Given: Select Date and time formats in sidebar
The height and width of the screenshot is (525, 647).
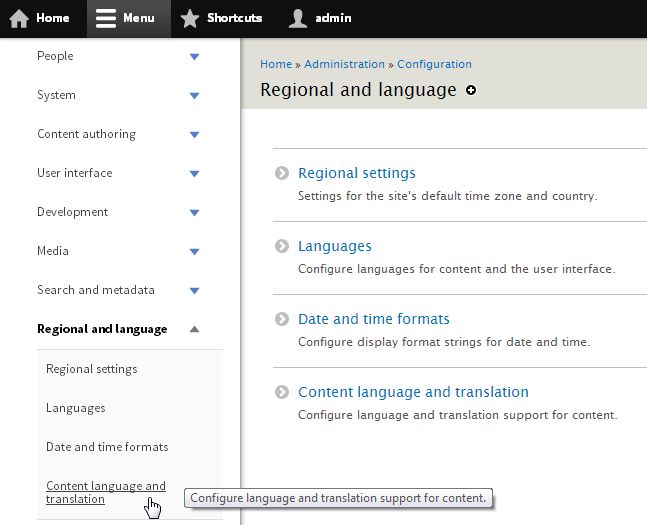Looking at the screenshot, I should click(x=107, y=447).
